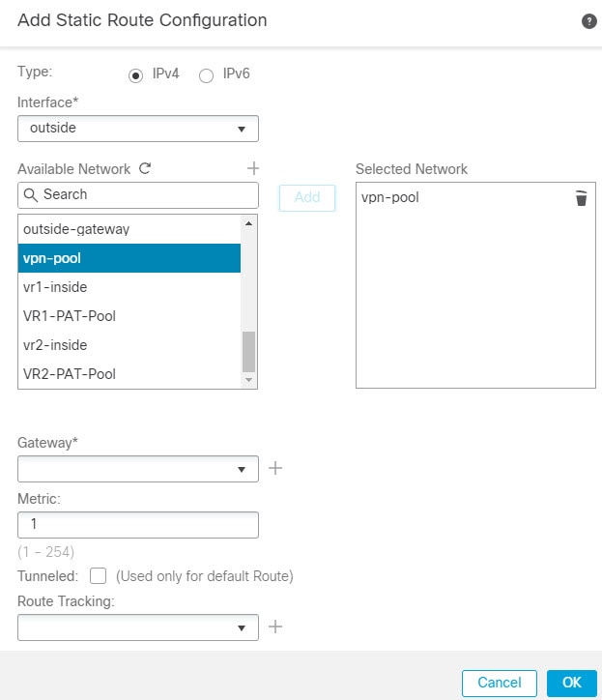Open the help question mark icon
The width and height of the screenshot is (602, 700).
tap(589, 21)
